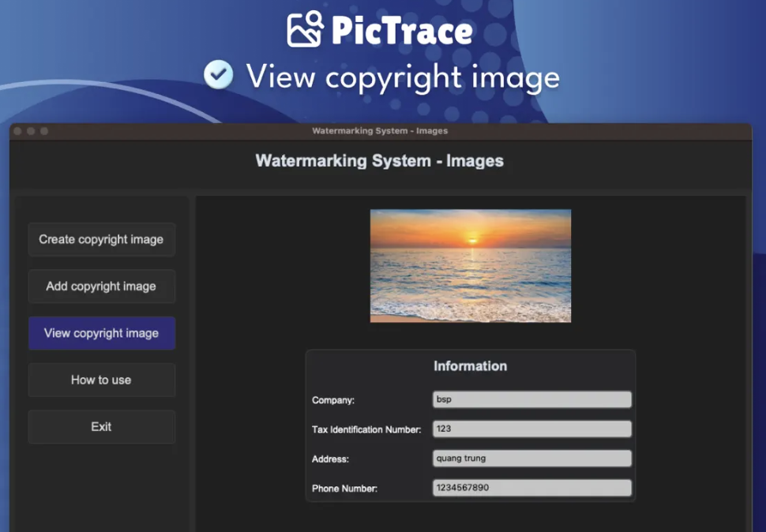Minimize the Watermarking System window
766x532 pixels.
click(x=31, y=131)
